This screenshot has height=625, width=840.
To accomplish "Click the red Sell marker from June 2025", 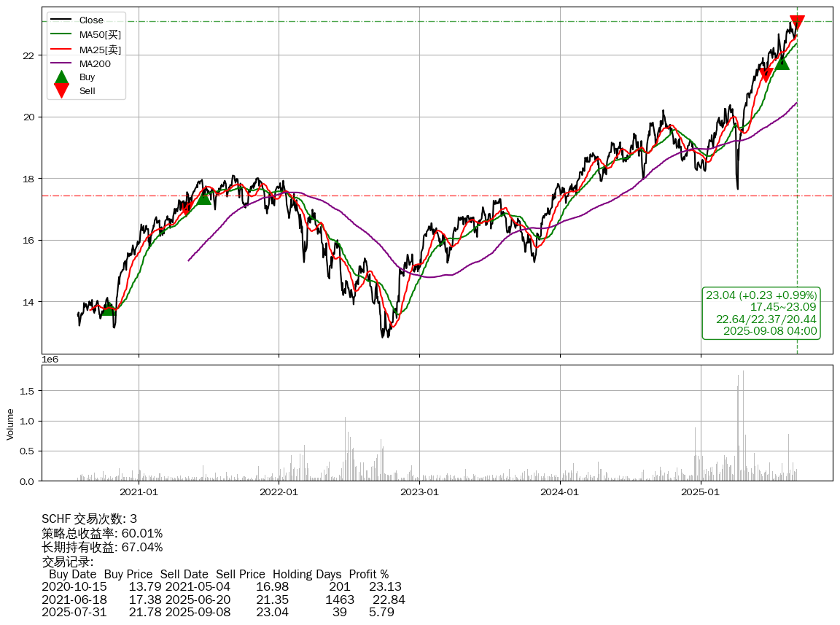I will [766, 74].
